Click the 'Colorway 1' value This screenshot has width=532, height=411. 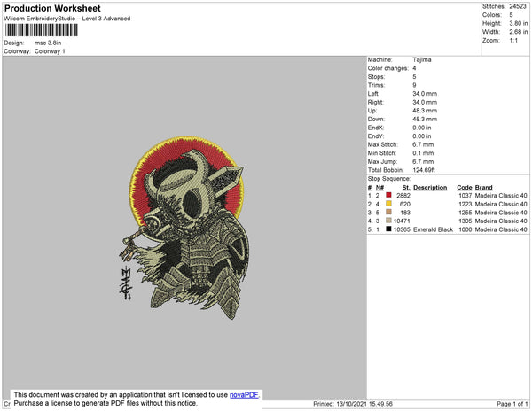point(50,51)
